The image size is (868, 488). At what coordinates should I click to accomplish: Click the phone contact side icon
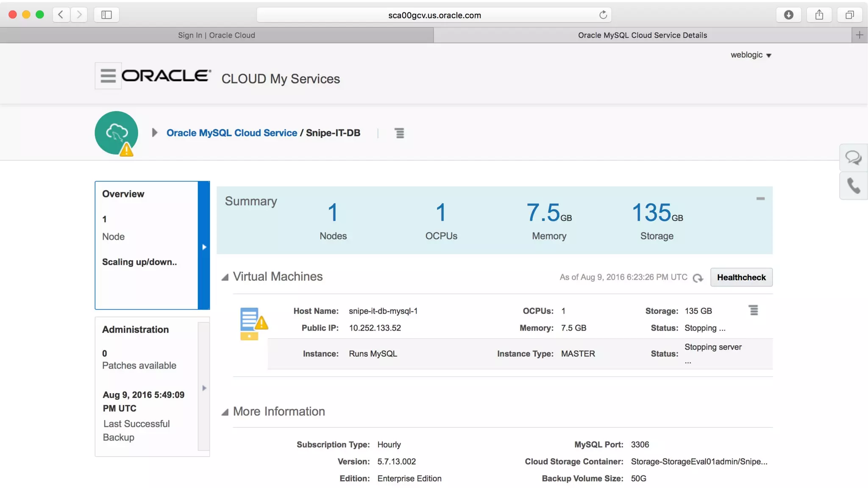click(853, 186)
